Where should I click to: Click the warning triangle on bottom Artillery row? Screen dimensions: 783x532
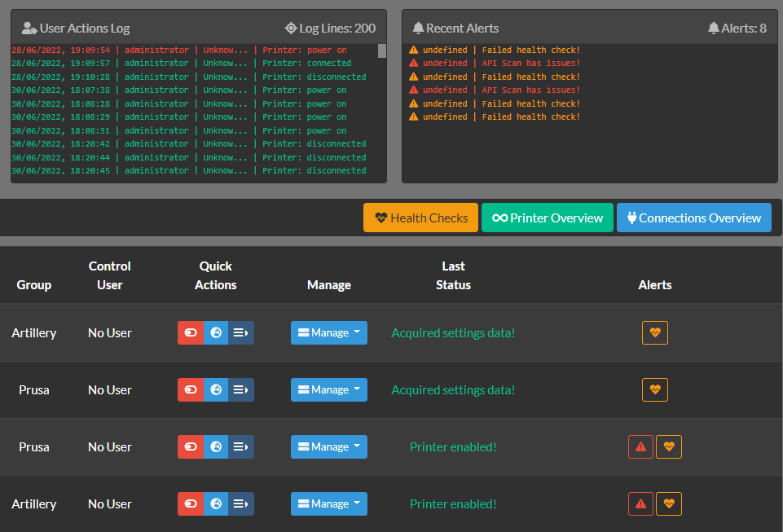tap(640, 503)
